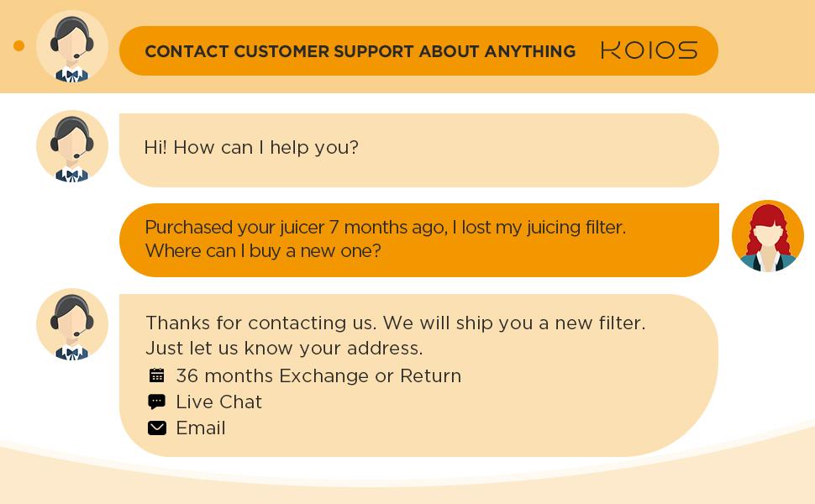
Task: Click the "Contact Customer Support About Anything" title
Action: point(360,51)
